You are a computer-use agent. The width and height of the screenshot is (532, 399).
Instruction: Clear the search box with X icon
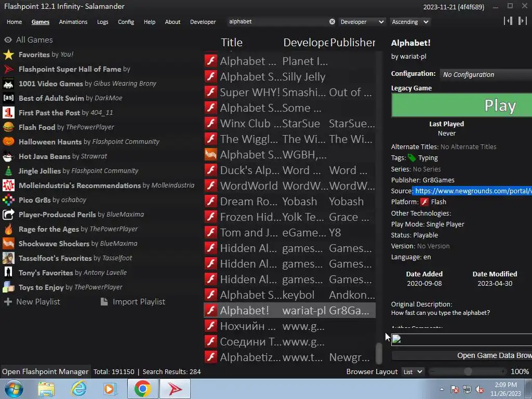coord(332,22)
